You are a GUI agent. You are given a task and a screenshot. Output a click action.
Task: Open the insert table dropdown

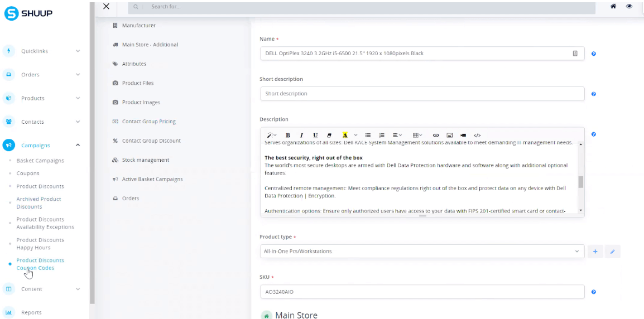click(417, 135)
